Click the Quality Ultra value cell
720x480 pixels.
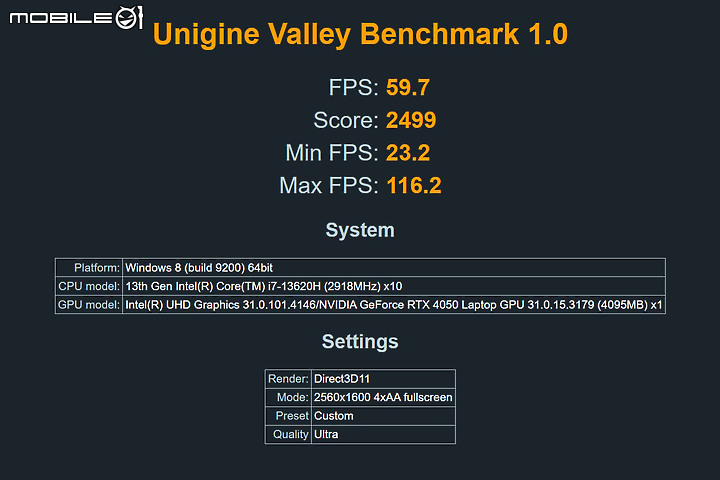tap(383, 434)
